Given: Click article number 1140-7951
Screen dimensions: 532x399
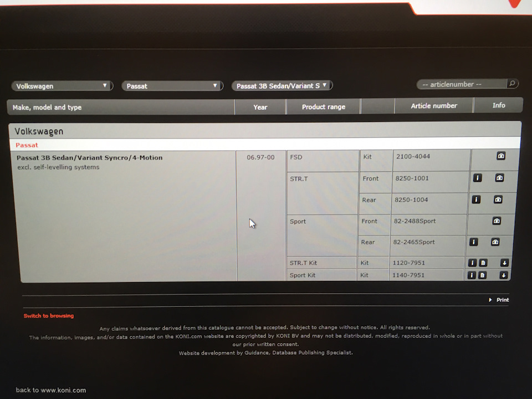Looking at the screenshot, I should 408,275.
